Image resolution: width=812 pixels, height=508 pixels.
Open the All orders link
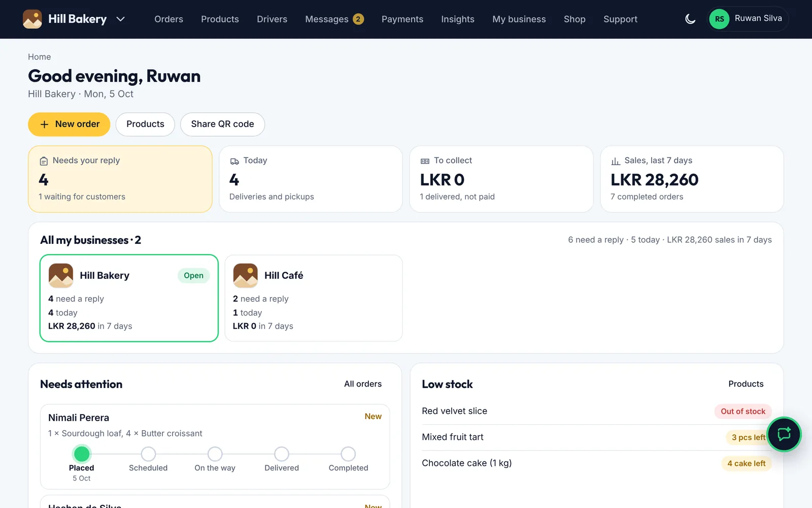coord(363,384)
